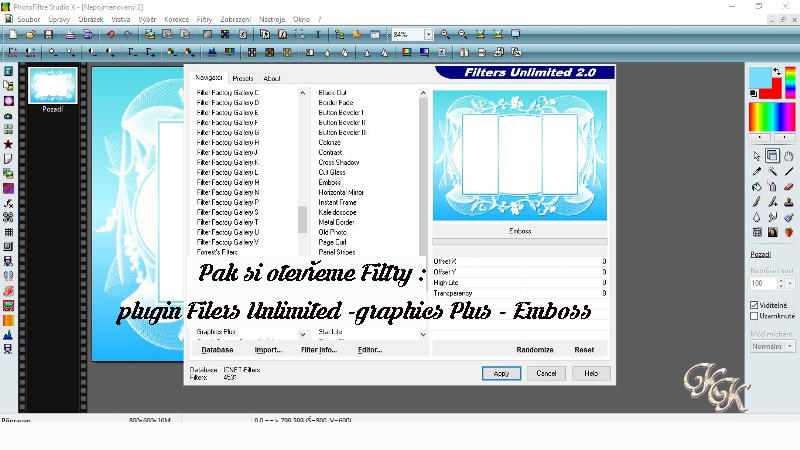Click the red background color swatch

pyautogui.click(x=773, y=90)
